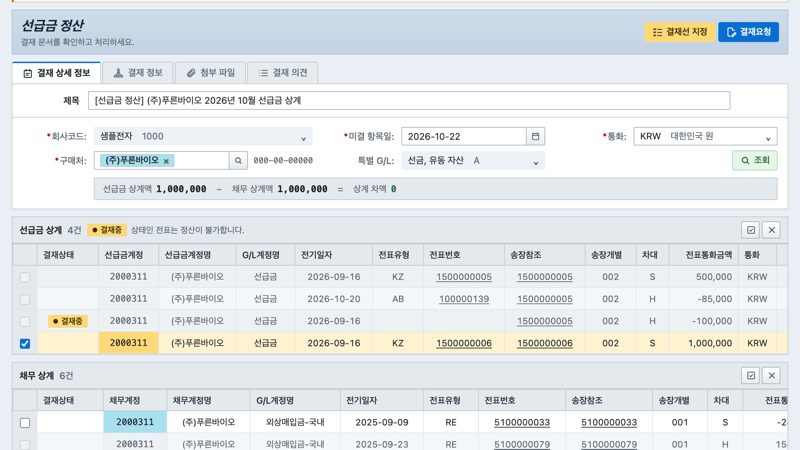Open the 특별 G/L dropdown

pyautogui.click(x=473, y=161)
